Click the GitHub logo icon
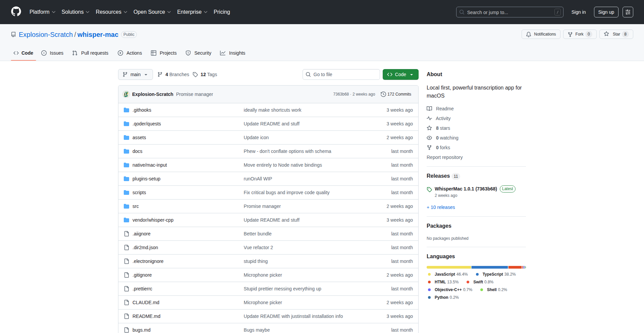Viewport: 644px width, 333px height. (x=16, y=12)
